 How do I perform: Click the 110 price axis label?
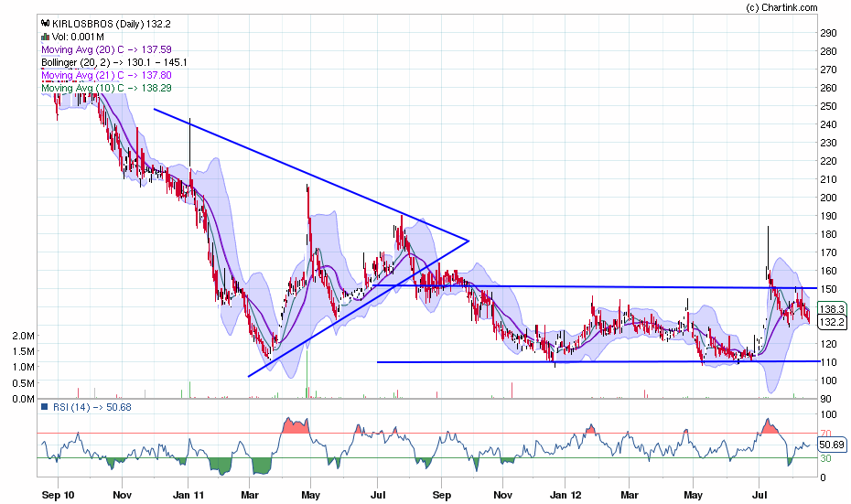828,362
